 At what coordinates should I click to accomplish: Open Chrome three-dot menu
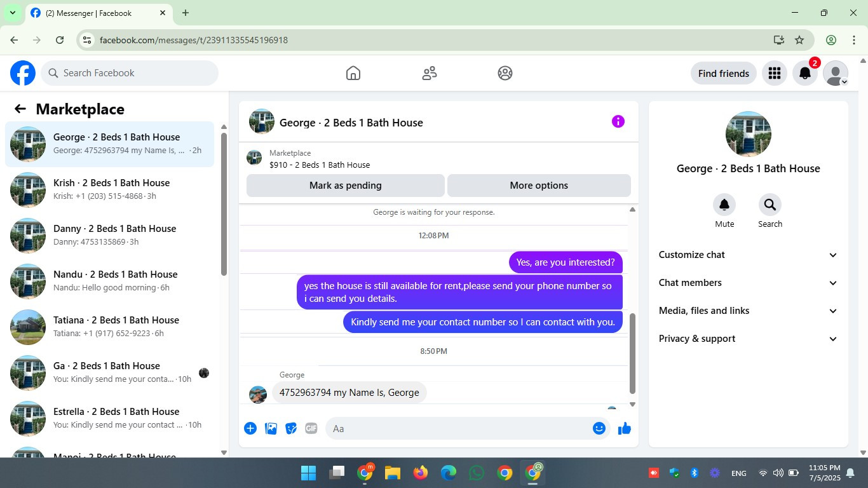coord(854,40)
